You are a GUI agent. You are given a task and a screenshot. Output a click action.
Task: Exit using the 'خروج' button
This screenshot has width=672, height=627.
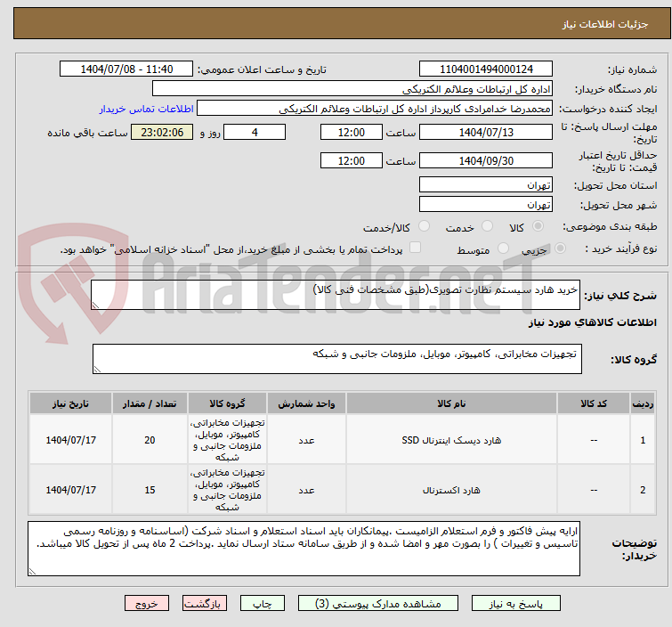pos(146,604)
